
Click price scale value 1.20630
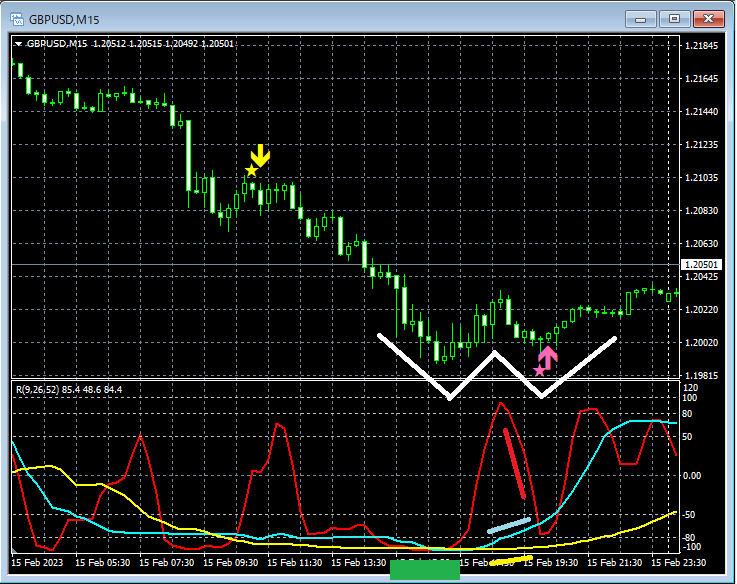[x=702, y=243]
